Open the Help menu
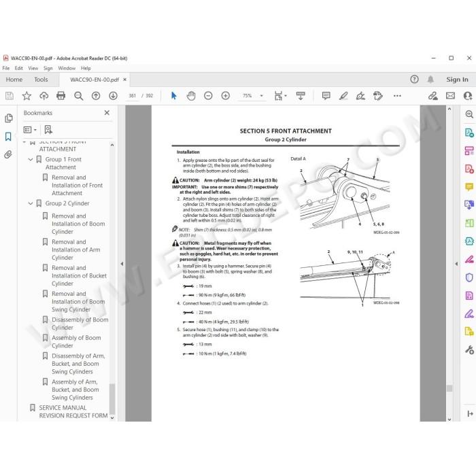The height and width of the screenshot is (476, 476). coord(86,68)
